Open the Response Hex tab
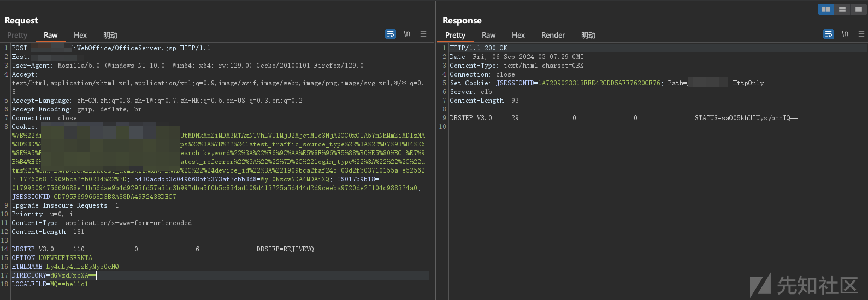868x300 pixels. click(518, 35)
